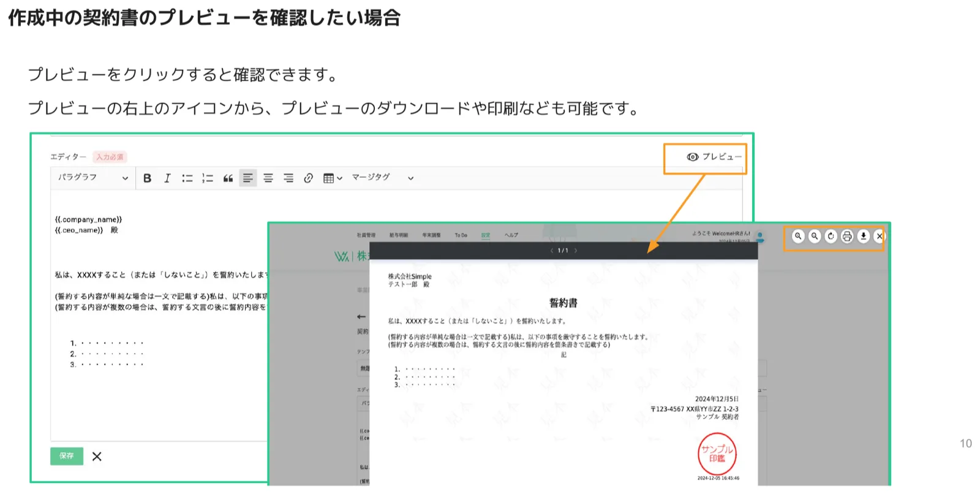This screenshot has height=494, width=980.
Task: Click the 誓約書 title in preview
Action: point(563,303)
